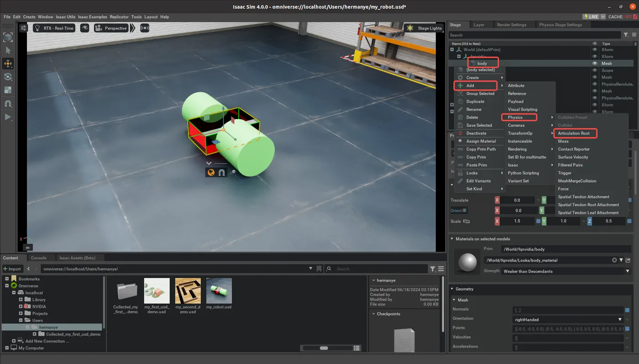
Task: Expand the NVIDIA folder in content tree
Action: pyautogui.click(x=21, y=307)
